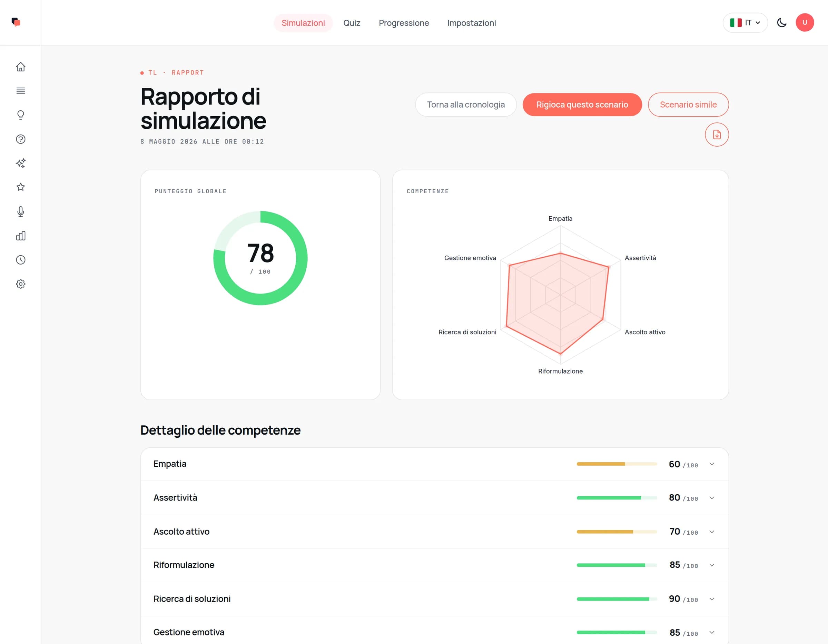Click the date 8 MAGGIO 2026 text
Screen dimensions: 828x644
pos(202,141)
